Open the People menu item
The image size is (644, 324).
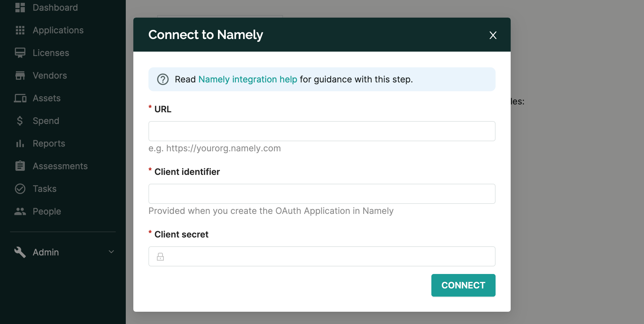click(x=47, y=211)
